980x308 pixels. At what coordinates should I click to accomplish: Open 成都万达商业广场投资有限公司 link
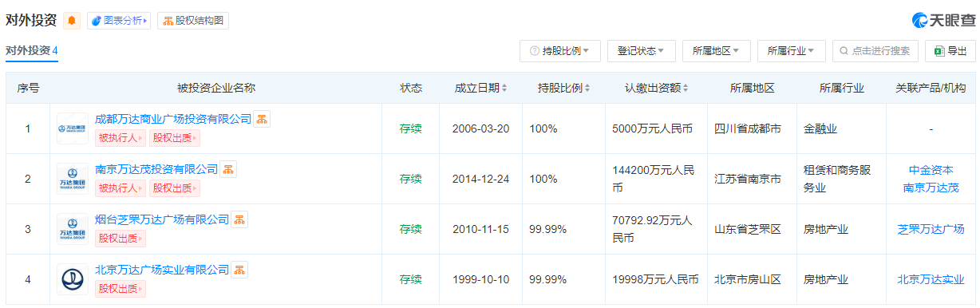[x=173, y=119]
